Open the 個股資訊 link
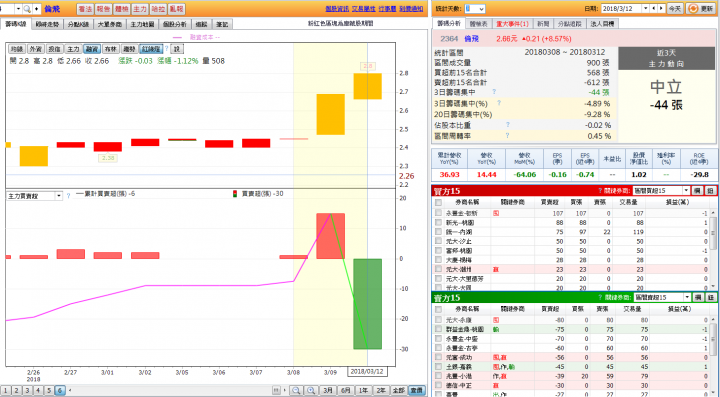Screen dimensions: 720x397 point(337,9)
